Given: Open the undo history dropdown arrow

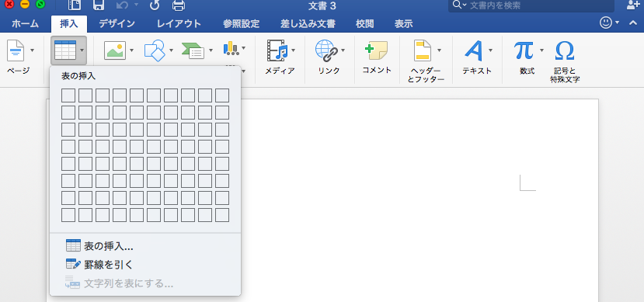Looking at the screenshot, I should 137,5.
